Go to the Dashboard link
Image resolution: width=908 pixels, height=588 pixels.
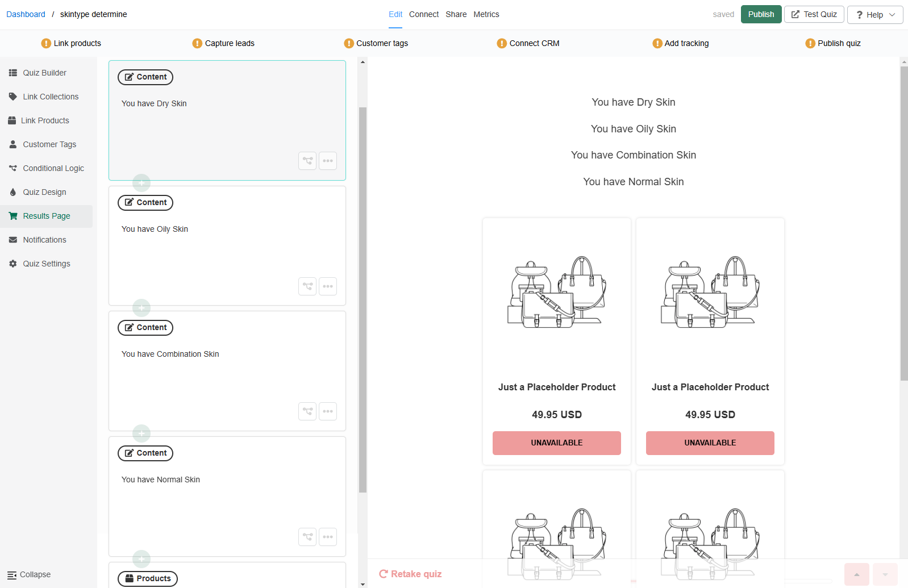click(26, 14)
